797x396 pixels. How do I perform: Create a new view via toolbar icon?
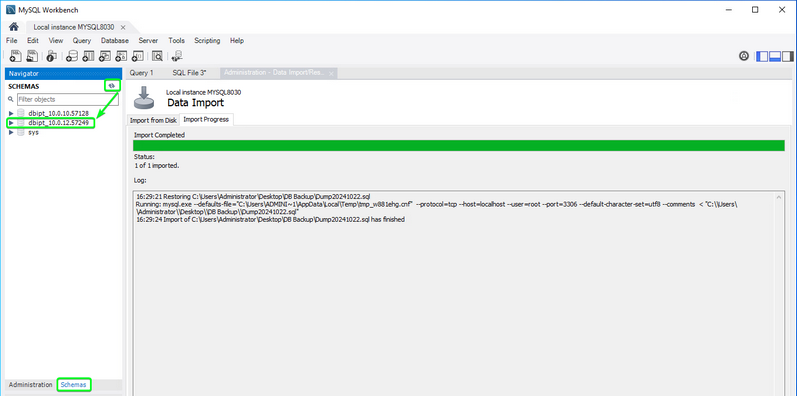click(105, 56)
